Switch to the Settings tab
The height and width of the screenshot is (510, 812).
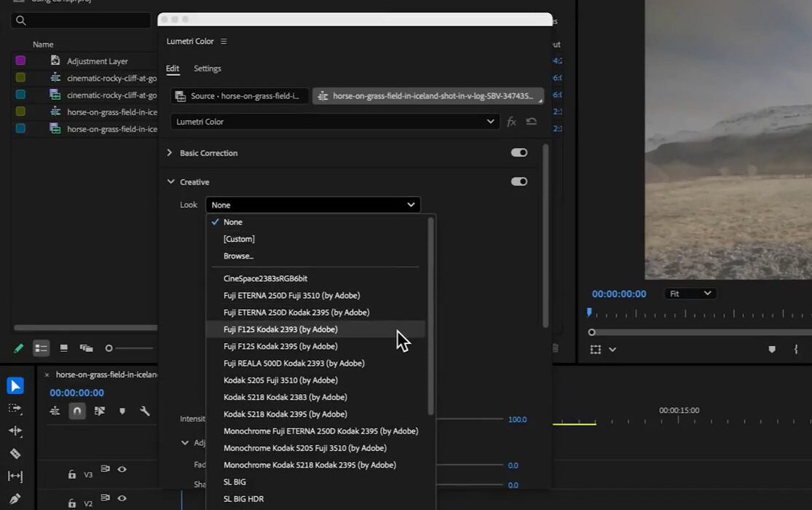[x=207, y=68]
